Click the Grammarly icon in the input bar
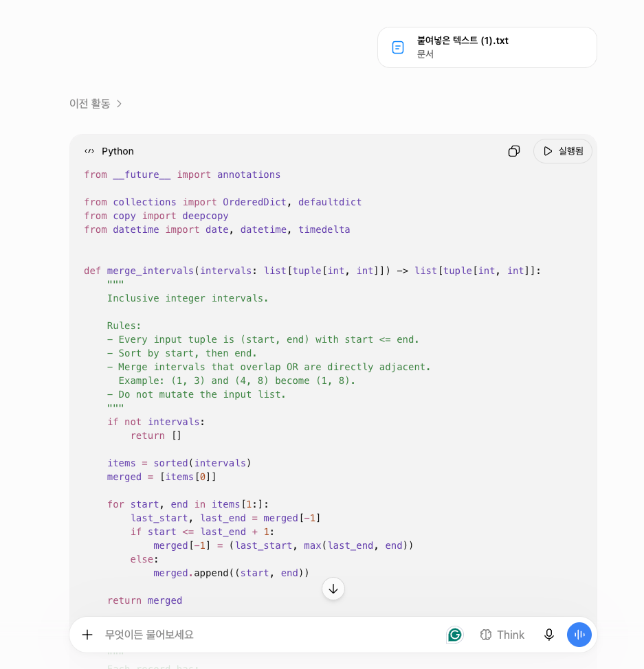Viewport: 644px width, 669px height. pos(455,635)
